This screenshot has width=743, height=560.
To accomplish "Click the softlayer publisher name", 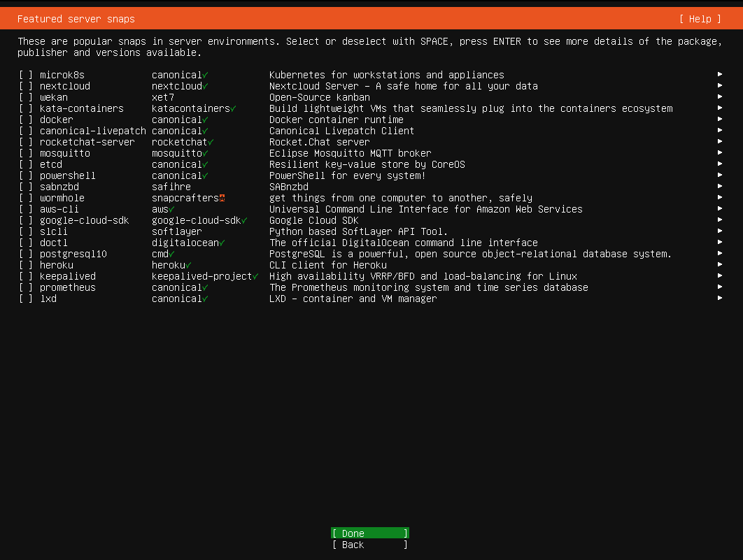I will (177, 231).
